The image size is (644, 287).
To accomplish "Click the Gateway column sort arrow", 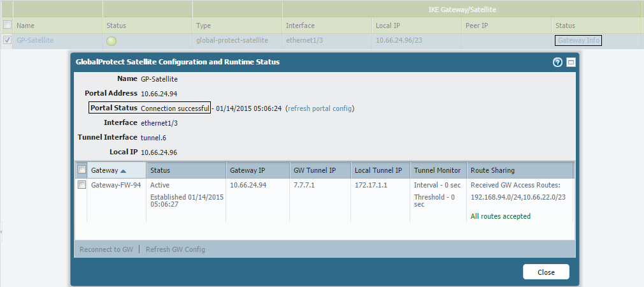I will coord(124,171).
